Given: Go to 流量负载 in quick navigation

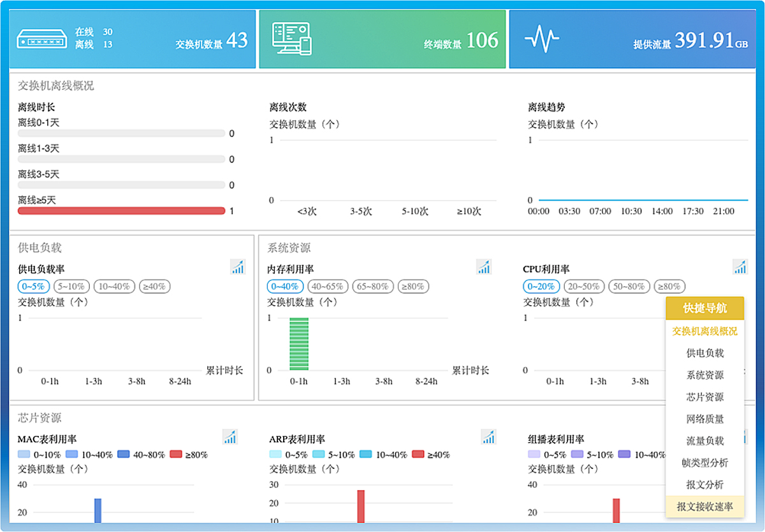Looking at the screenshot, I should [704, 441].
